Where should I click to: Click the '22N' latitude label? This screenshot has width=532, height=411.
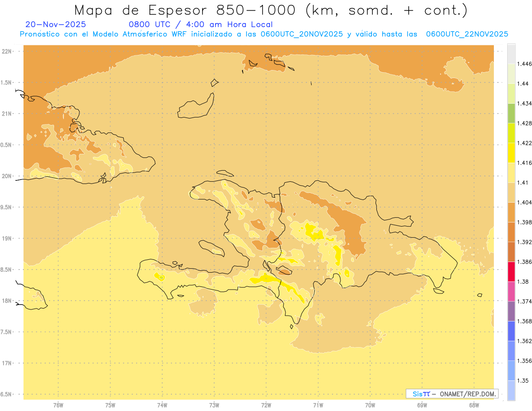tap(6, 51)
